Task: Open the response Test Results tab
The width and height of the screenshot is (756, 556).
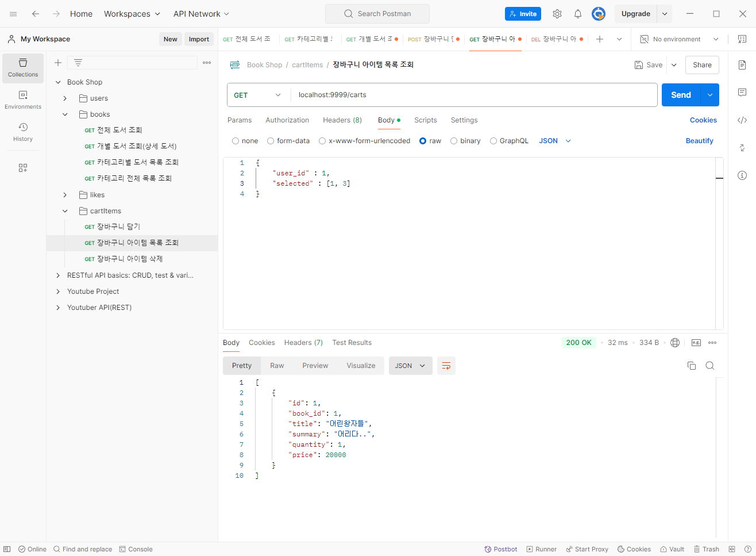Action: pyautogui.click(x=352, y=343)
